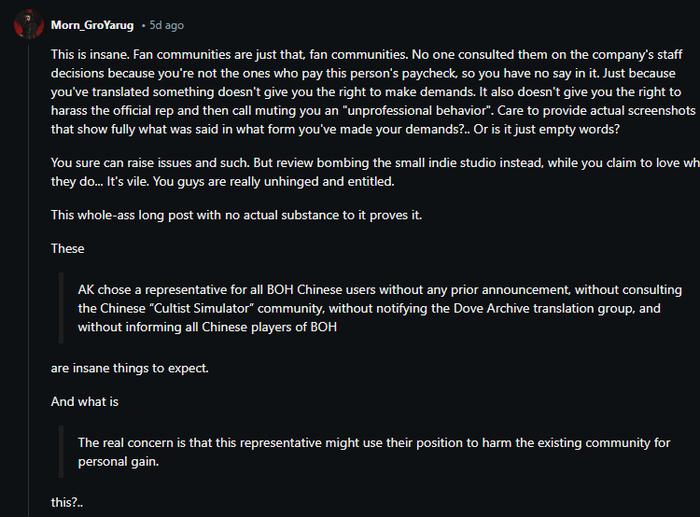Click the vertical bar beside the first blockquote
This screenshot has height=517, width=700.
(x=61, y=308)
